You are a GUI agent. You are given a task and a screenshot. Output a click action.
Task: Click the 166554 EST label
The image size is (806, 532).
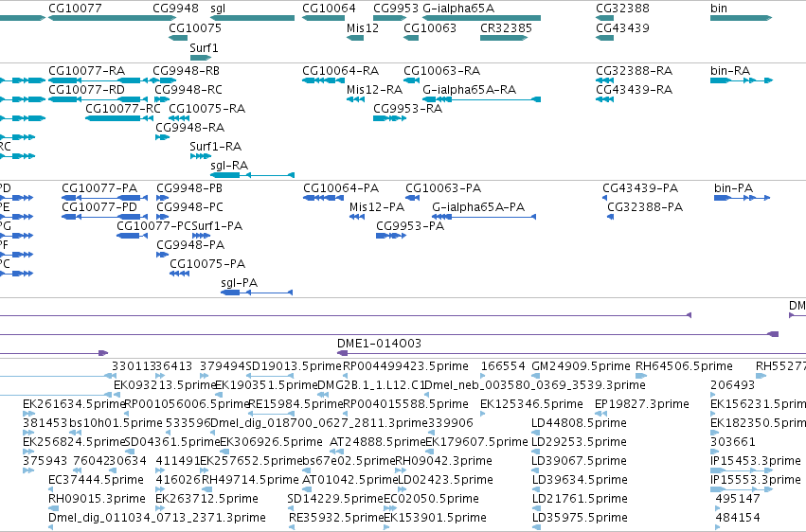503,366
